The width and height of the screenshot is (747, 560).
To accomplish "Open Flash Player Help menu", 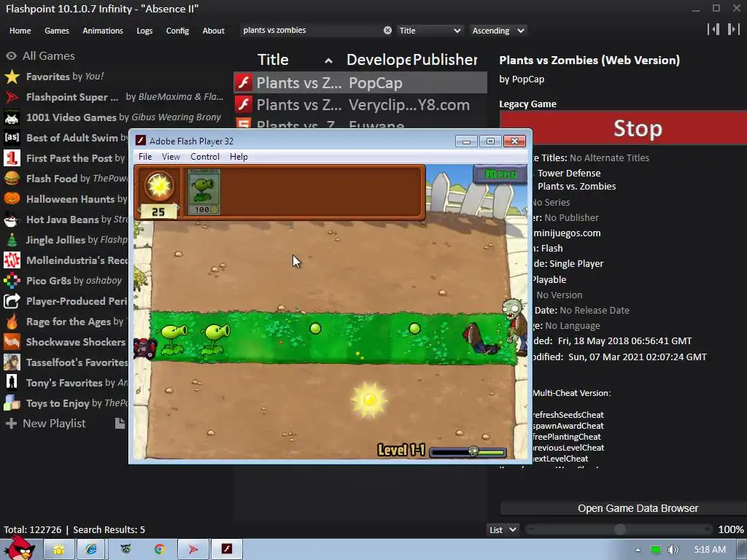I will point(239,157).
